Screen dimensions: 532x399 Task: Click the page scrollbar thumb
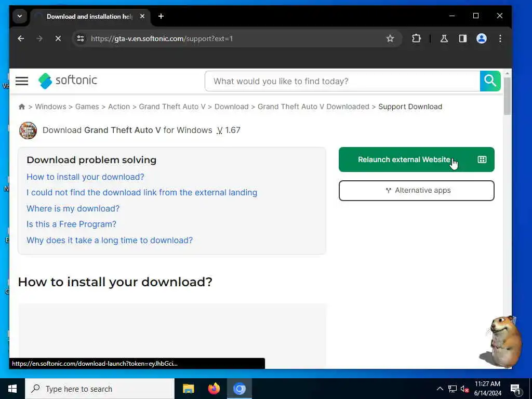507,96
